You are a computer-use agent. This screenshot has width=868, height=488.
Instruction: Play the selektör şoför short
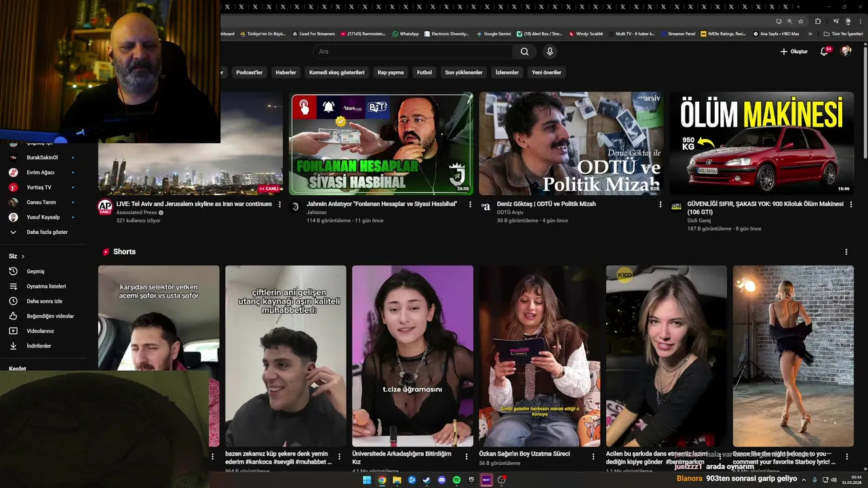click(x=159, y=356)
